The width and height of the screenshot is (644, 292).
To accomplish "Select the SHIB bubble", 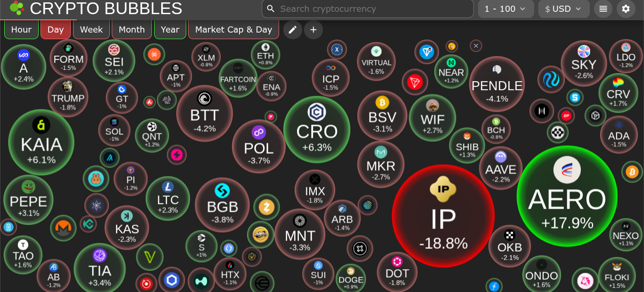I will click(x=467, y=145).
